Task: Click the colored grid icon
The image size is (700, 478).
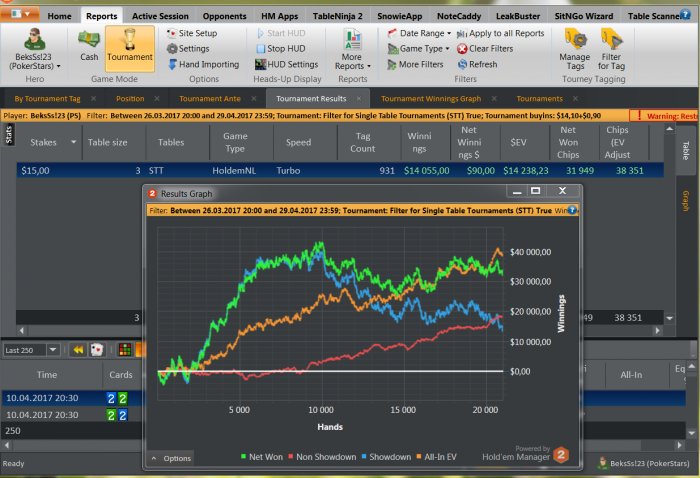Action: [125, 349]
